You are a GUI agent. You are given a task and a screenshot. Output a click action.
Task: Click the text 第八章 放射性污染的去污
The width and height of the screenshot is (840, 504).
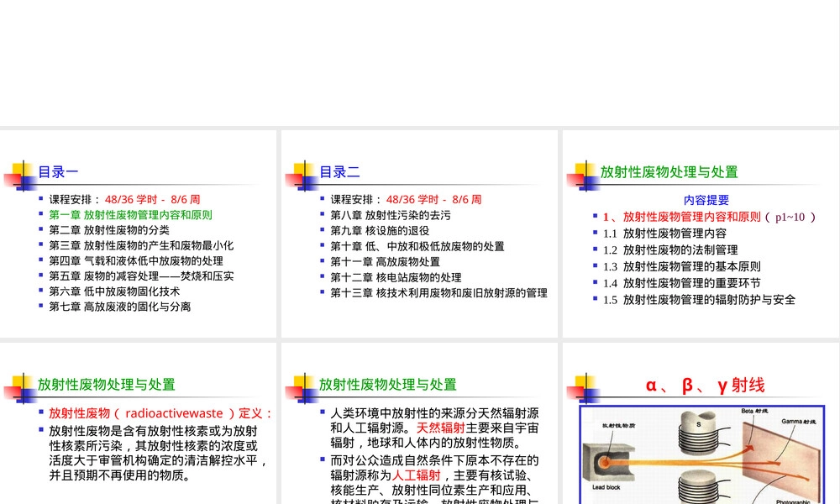pos(391,215)
